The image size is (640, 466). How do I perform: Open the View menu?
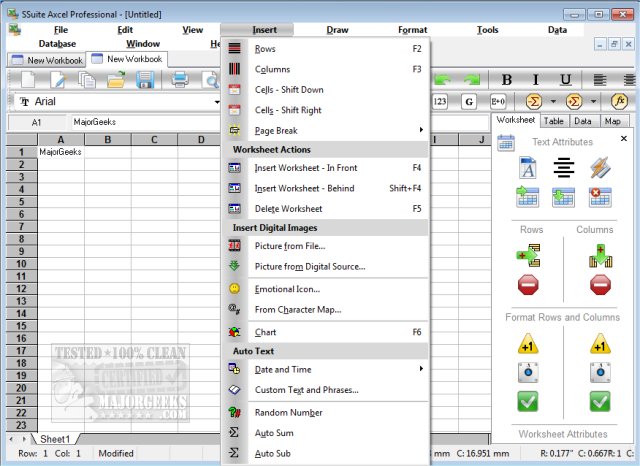pos(193,30)
